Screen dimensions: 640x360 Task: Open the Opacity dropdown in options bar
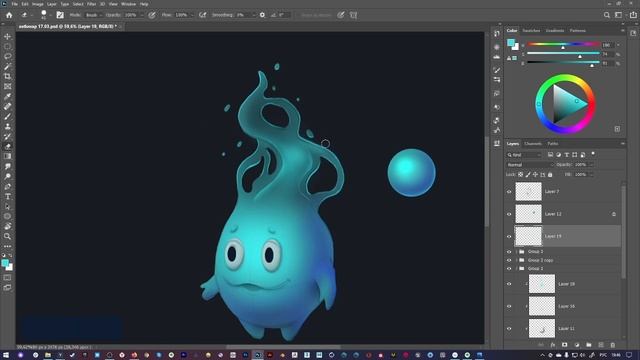[142, 15]
